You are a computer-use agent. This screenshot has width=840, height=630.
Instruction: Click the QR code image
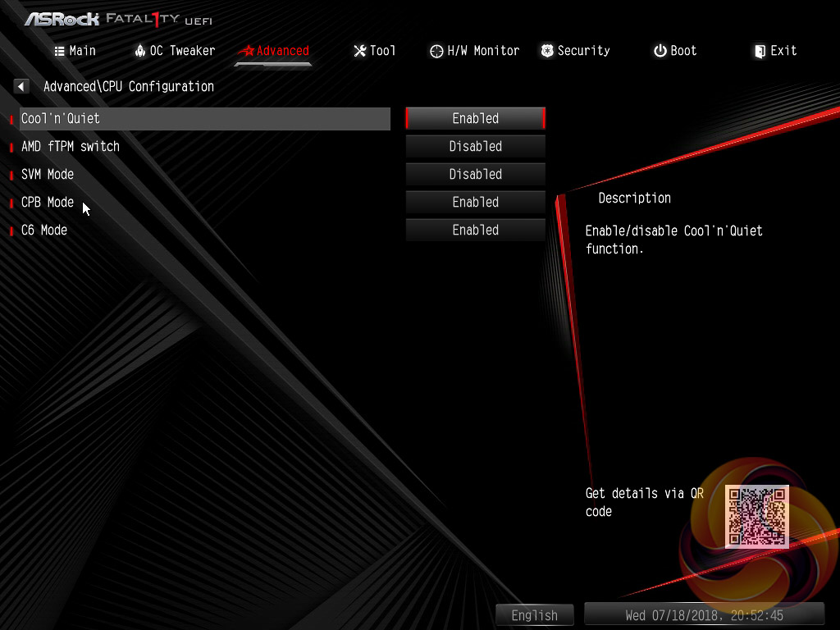[757, 517]
